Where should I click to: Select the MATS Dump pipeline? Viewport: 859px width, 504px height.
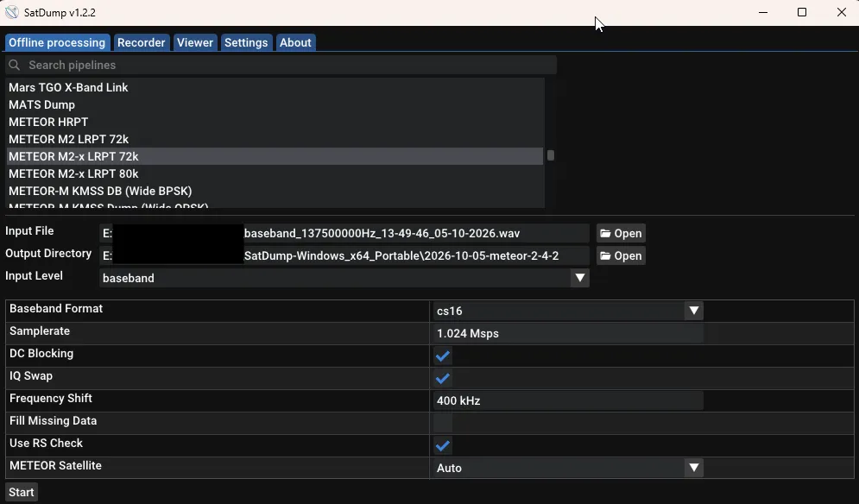(275, 104)
